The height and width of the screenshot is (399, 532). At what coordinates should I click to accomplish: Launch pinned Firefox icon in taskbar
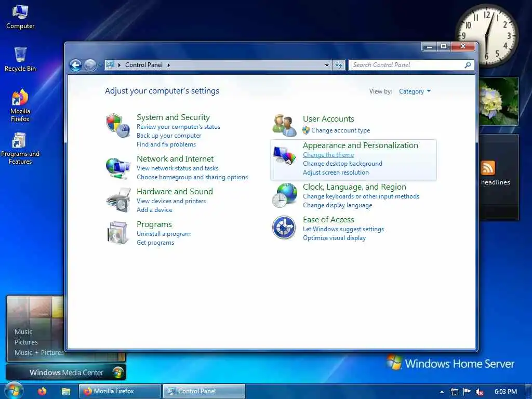42,392
